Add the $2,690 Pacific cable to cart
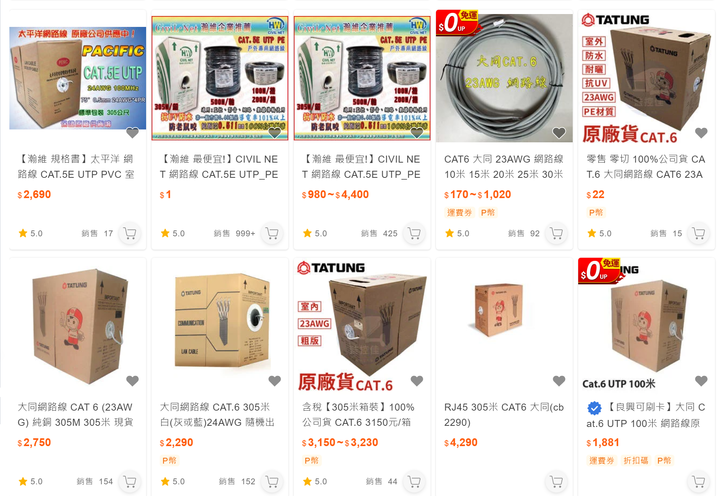The width and height of the screenshot is (720, 496). click(130, 233)
